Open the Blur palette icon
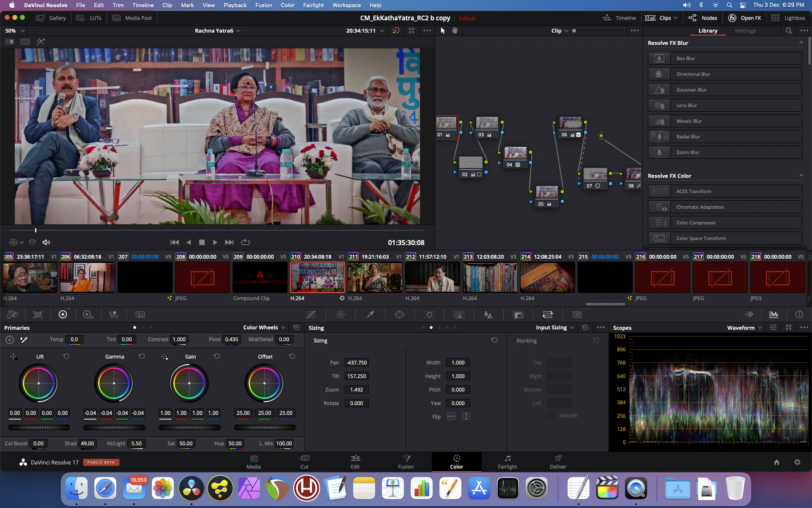Image resolution: width=812 pixels, height=508 pixels. click(488, 315)
